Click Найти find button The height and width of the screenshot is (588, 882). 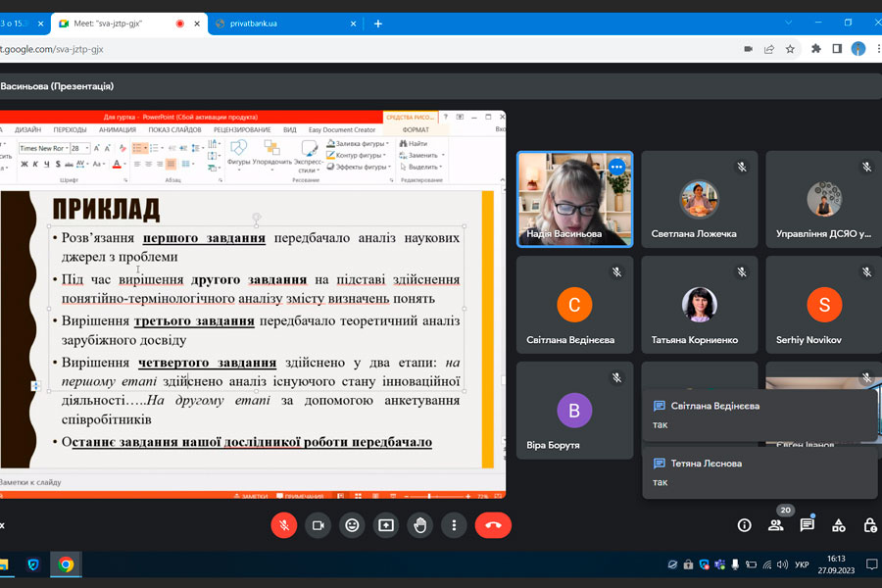coord(414,143)
